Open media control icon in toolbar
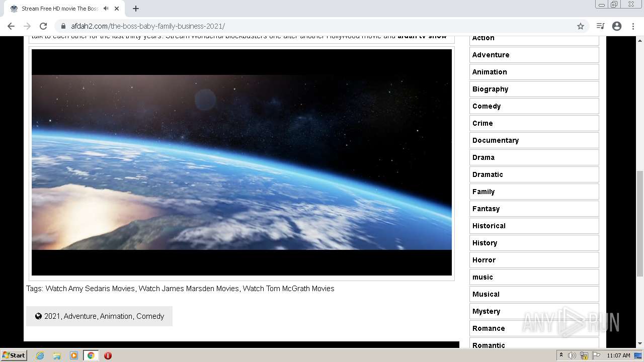 600,26
